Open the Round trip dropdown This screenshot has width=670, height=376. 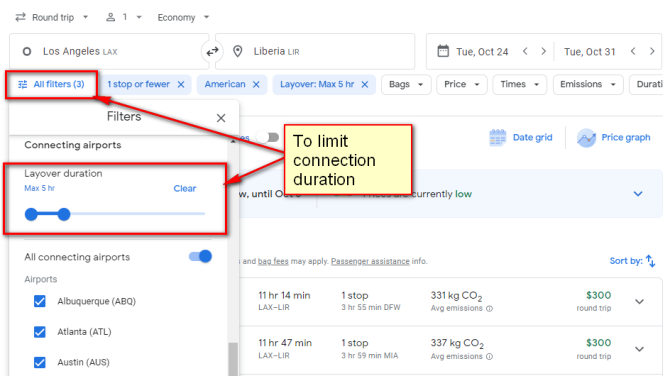[52, 18]
